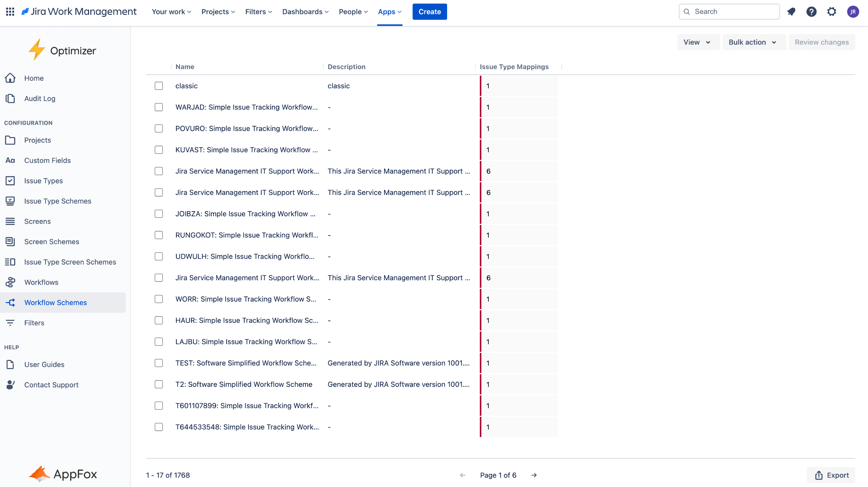The height and width of the screenshot is (487, 868).
Task: Open the app switcher grid icon
Action: click(x=10, y=12)
